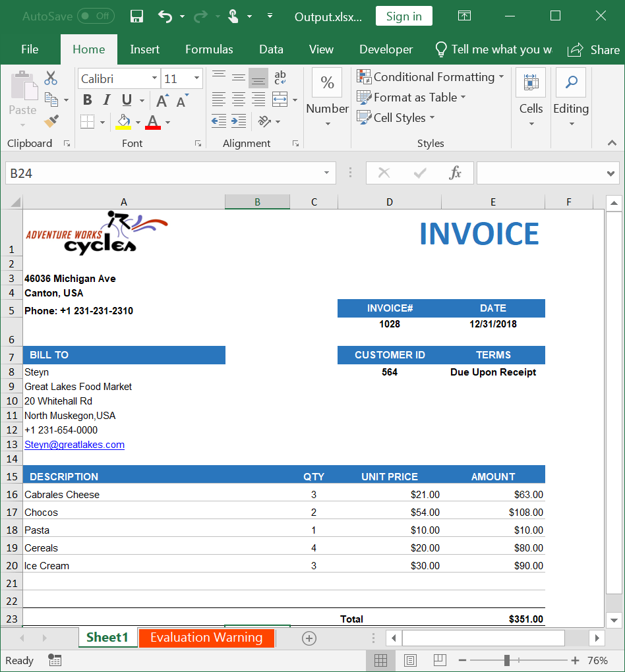This screenshot has height=672, width=625.
Task: Click the Cut scissors icon
Action: 51,78
